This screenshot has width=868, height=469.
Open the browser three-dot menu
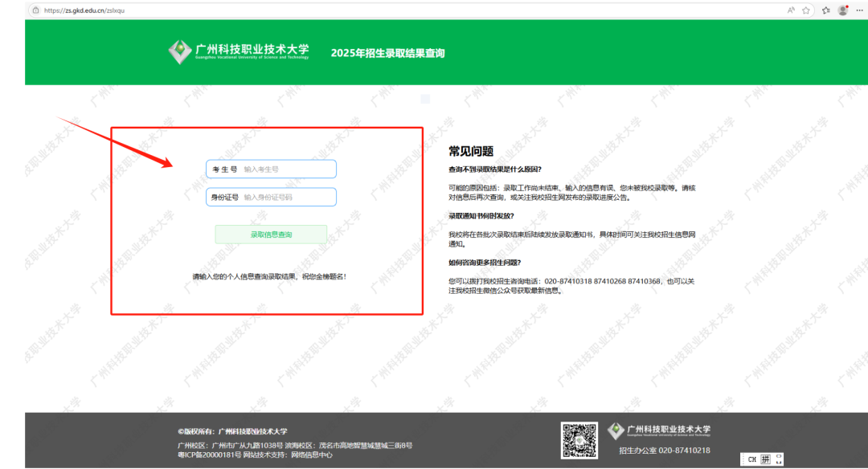860,10
